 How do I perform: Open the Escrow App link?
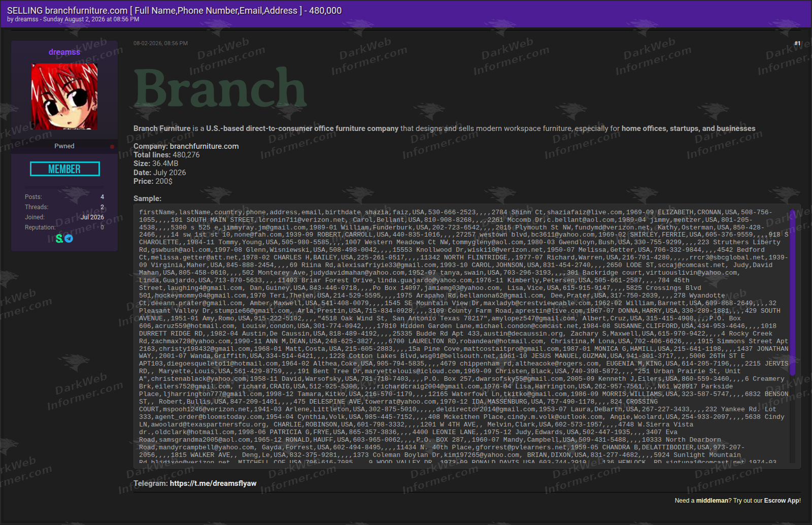point(782,501)
